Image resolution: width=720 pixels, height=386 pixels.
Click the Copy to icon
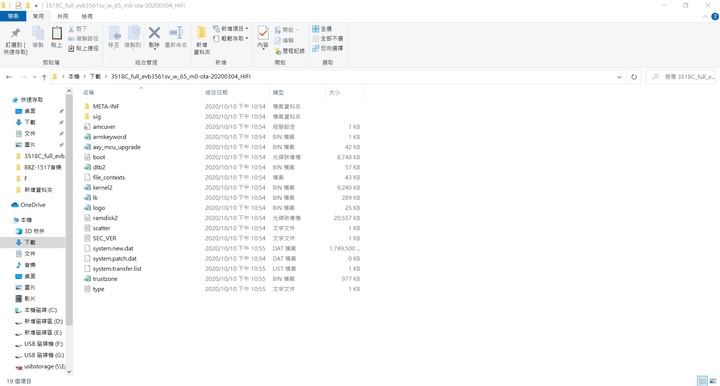tap(133, 33)
